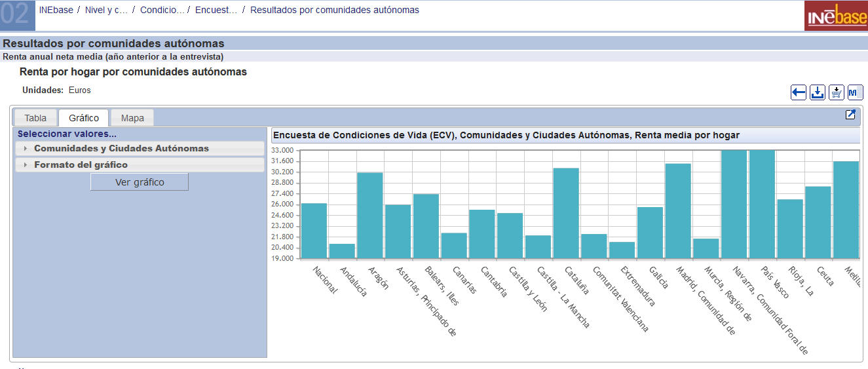Open chart in new window icon

(850, 115)
